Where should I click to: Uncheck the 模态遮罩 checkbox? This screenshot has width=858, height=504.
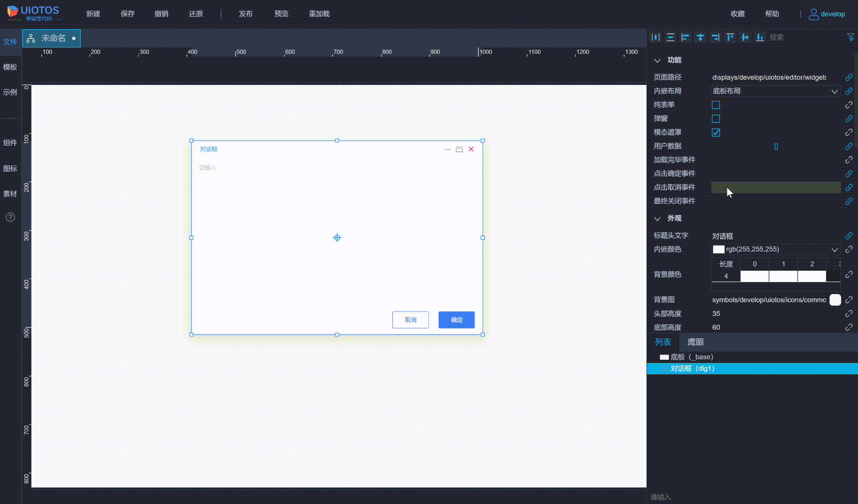(716, 132)
